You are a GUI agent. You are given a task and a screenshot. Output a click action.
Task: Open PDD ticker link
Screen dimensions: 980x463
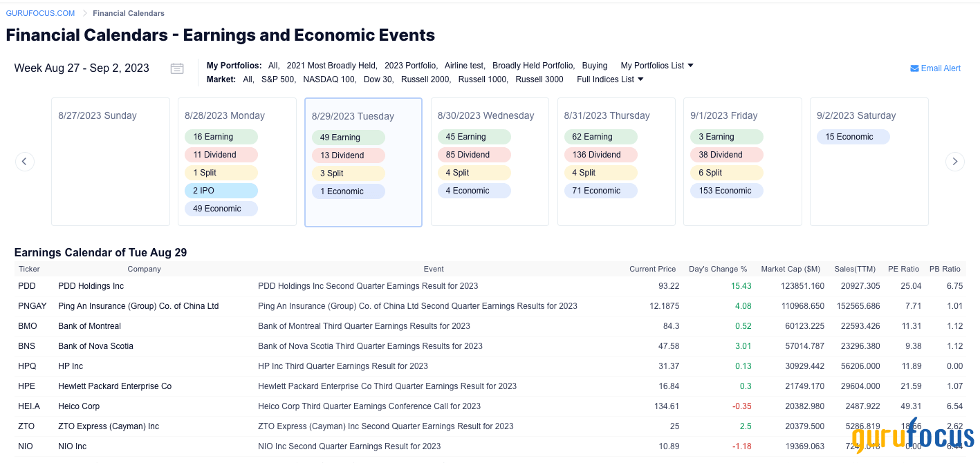coord(28,286)
